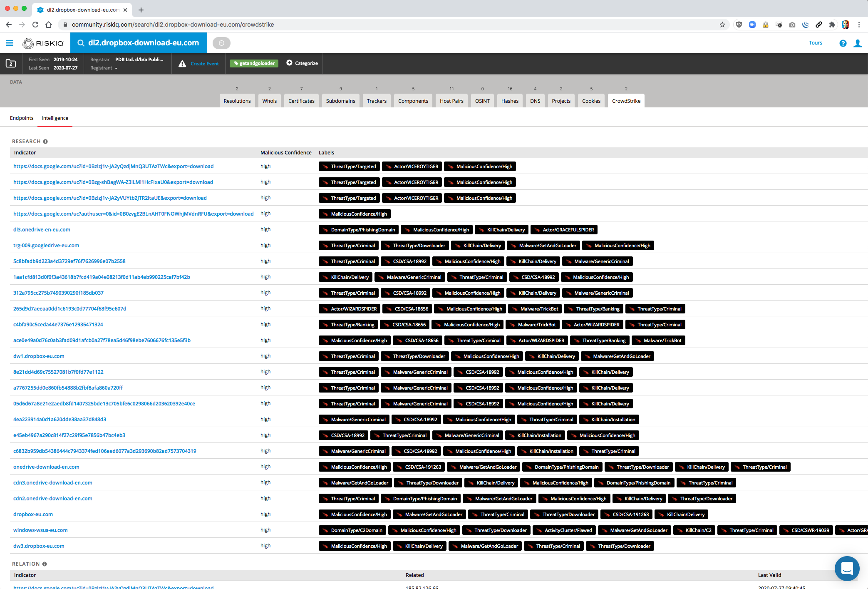Viewport: 868px width, 589px height.
Task: Open the OSINT tab
Action: click(x=483, y=101)
